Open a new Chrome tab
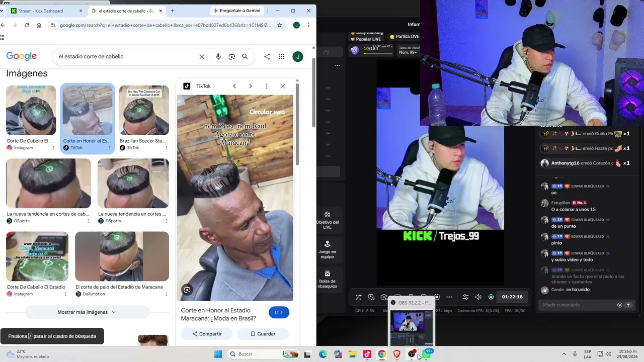Viewport: 644px width, 362px height. point(173,11)
